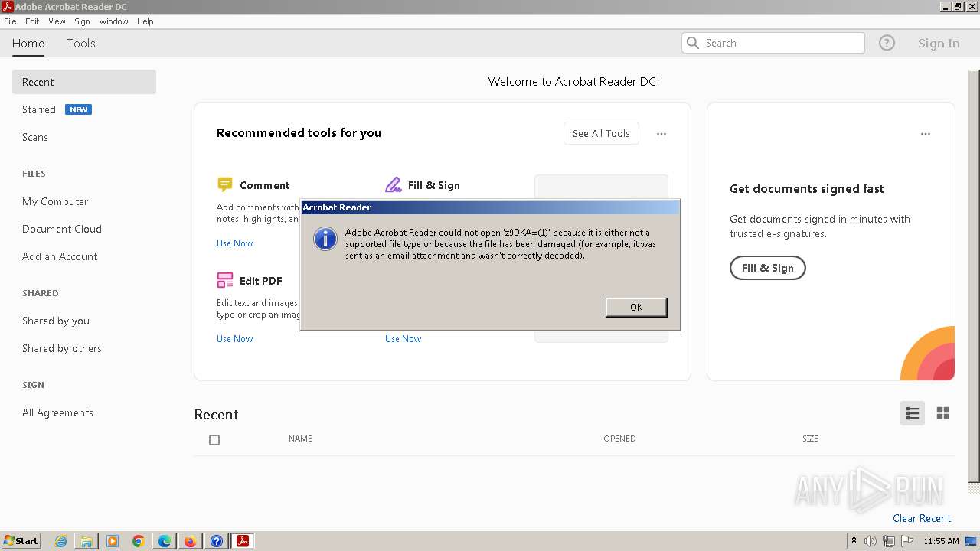Click the search magnifier icon
This screenshot has width=980, height=551.
click(693, 43)
